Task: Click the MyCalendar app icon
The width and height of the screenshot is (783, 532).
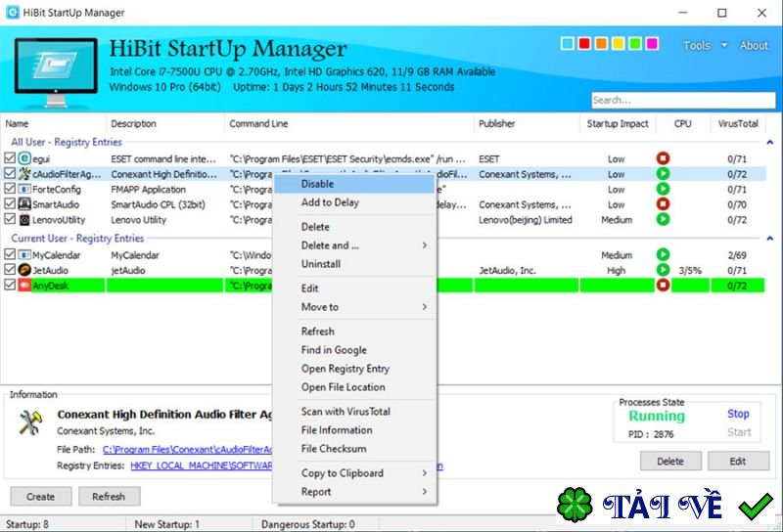Action: point(24,255)
